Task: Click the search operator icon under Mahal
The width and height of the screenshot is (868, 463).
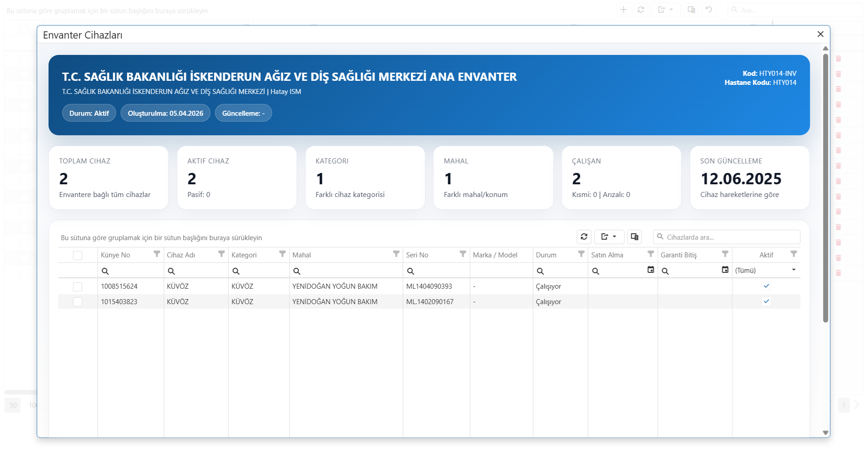Action: [297, 271]
